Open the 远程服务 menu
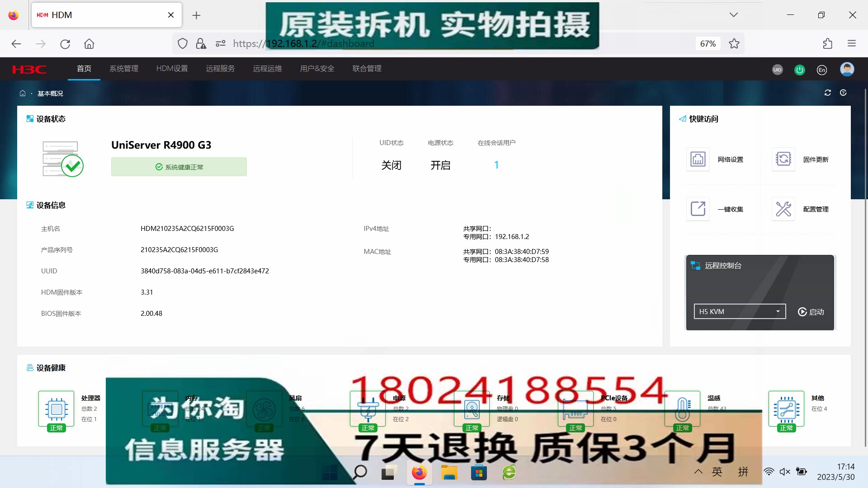 point(221,69)
